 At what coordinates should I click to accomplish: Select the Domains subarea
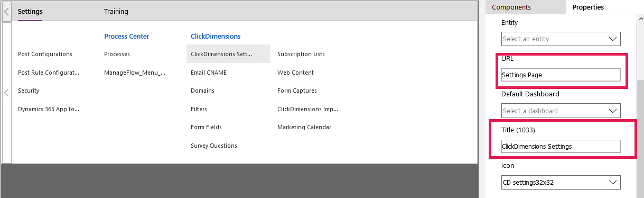point(202,91)
